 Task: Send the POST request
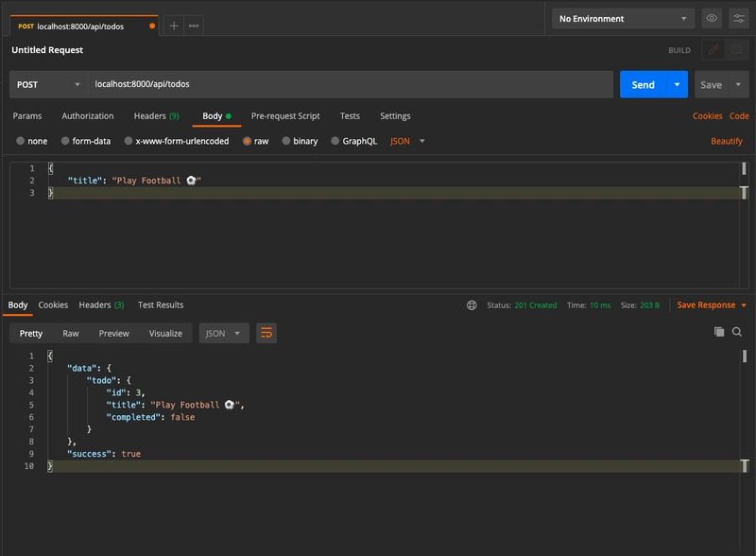click(x=644, y=84)
